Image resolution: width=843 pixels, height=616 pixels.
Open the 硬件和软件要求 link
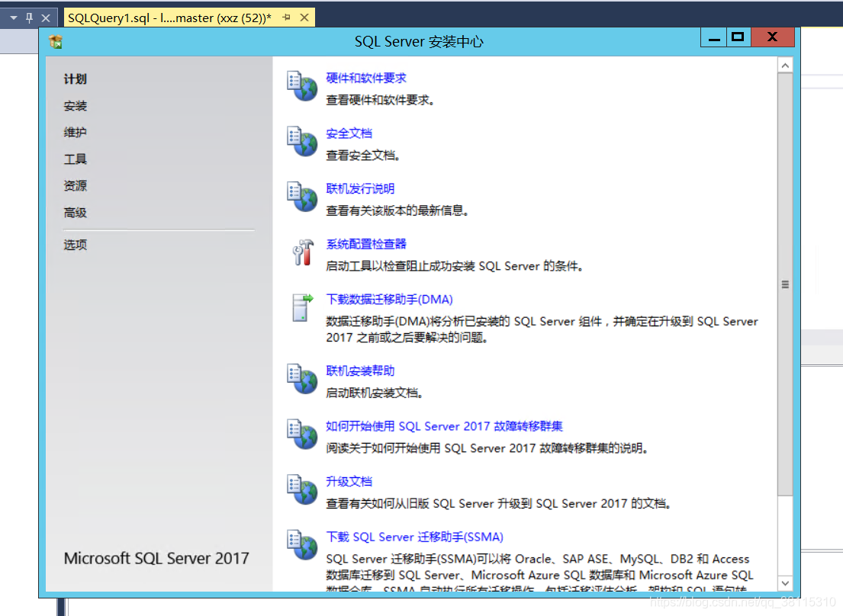click(366, 78)
